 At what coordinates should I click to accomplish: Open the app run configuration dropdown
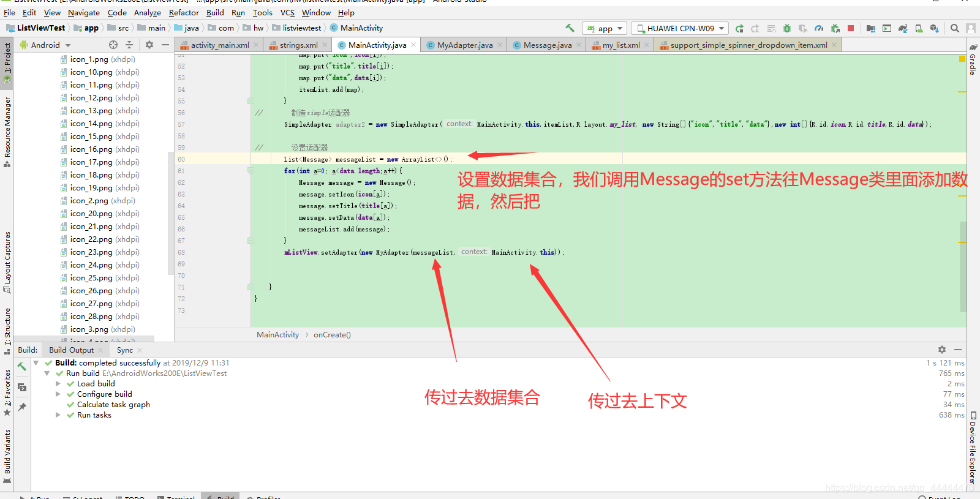point(604,28)
